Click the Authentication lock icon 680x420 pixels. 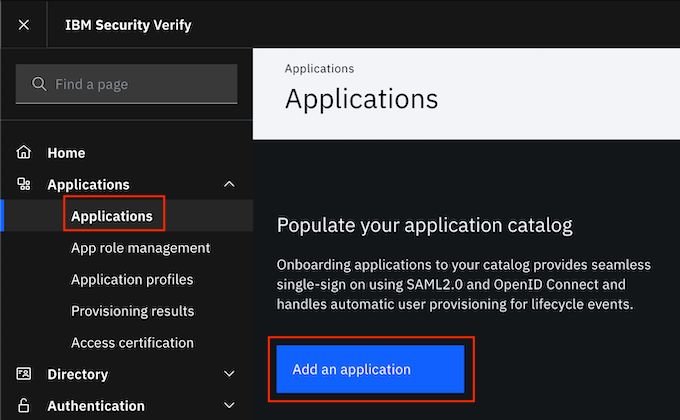[x=23, y=405]
